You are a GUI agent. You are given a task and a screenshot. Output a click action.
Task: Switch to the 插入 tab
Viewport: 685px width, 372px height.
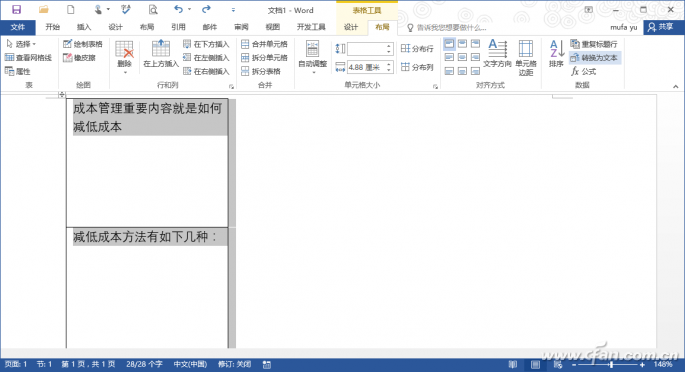pos(84,27)
